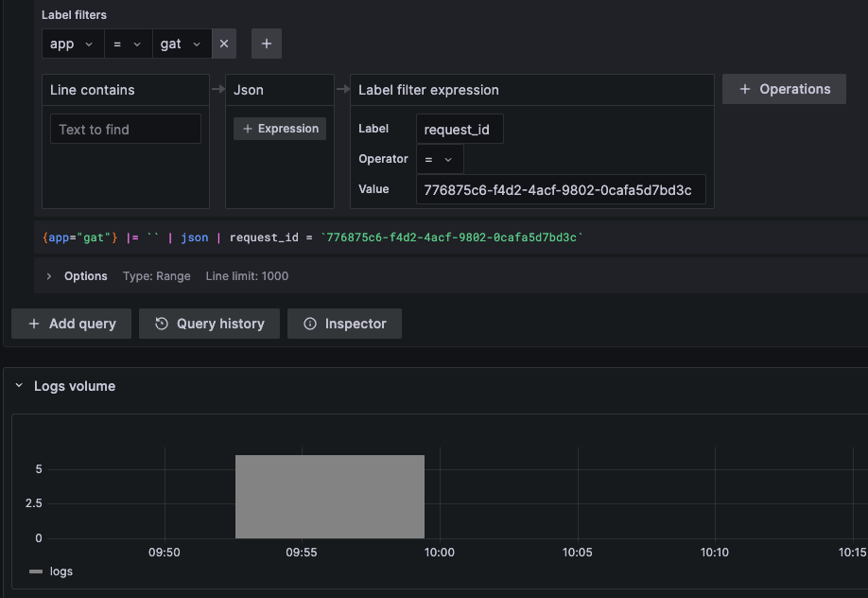Image resolution: width=868 pixels, height=598 pixels.
Task: Select the Value field containing the UUID
Action: coord(561,188)
